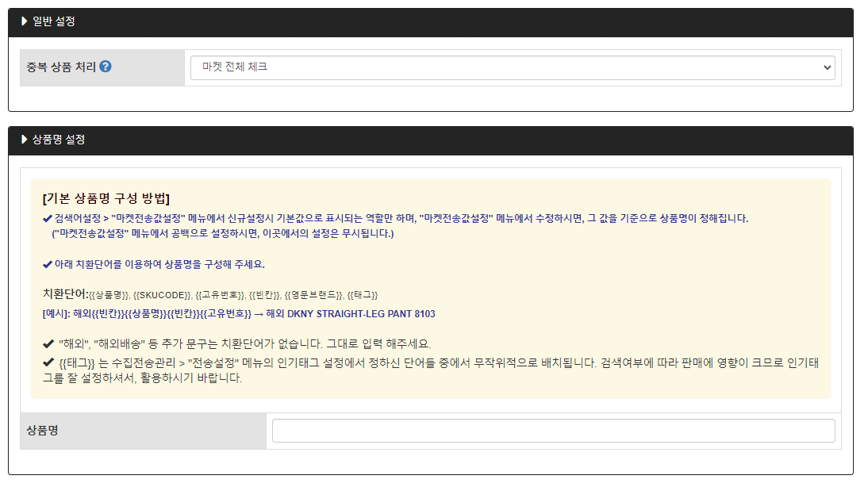Image resolution: width=868 pixels, height=483 pixels.
Task: Click the [기본 상품명 구성 방법] heading
Action: (106, 198)
